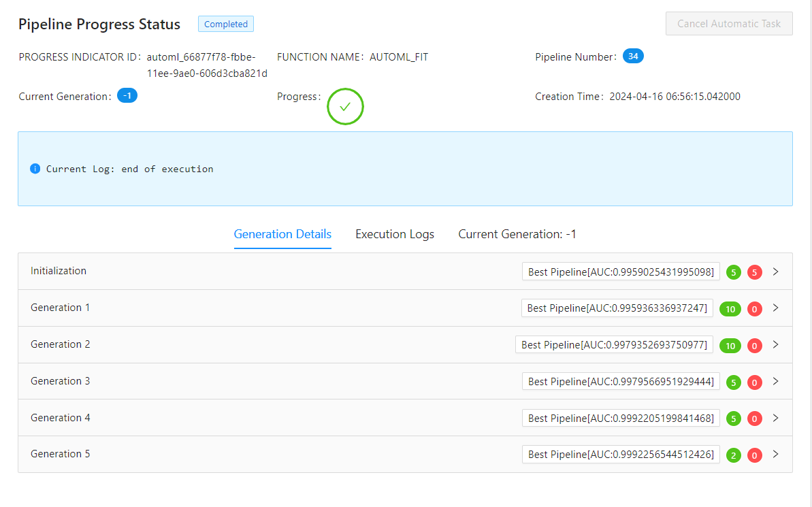Click Initialization green success count badge
The width and height of the screenshot is (812, 507).
tap(734, 272)
